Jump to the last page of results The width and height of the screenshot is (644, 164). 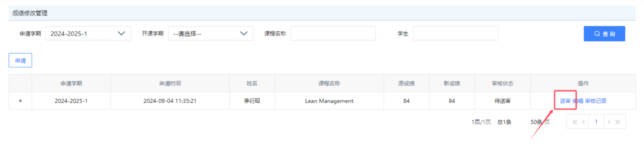point(618,122)
